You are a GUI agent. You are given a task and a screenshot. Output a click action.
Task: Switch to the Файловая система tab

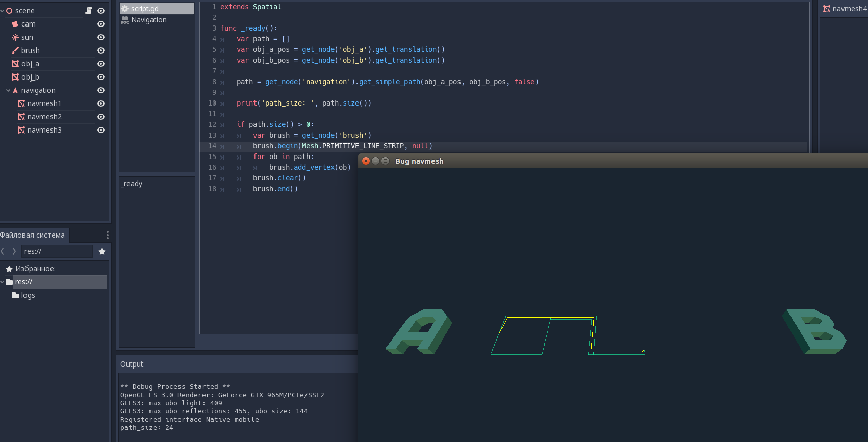click(x=34, y=235)
